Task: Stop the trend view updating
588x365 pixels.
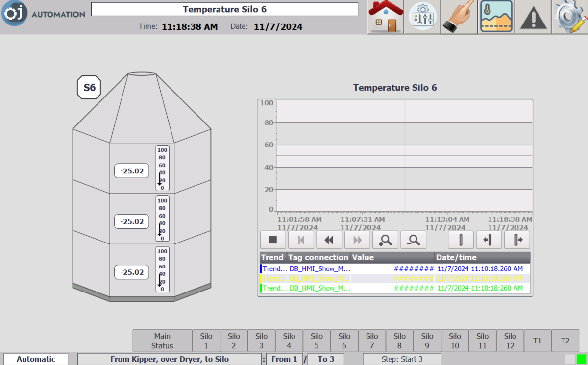Action: point(273,240)
